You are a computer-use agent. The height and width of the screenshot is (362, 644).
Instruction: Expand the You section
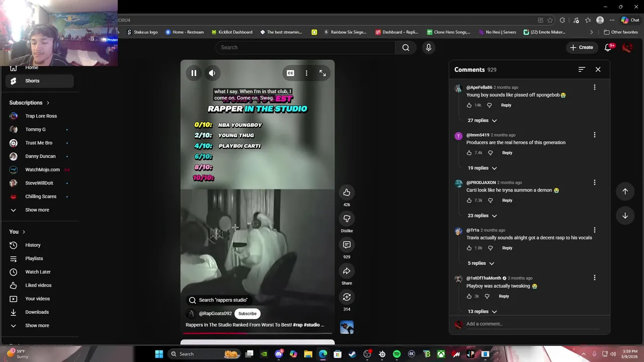pos(17,232)
